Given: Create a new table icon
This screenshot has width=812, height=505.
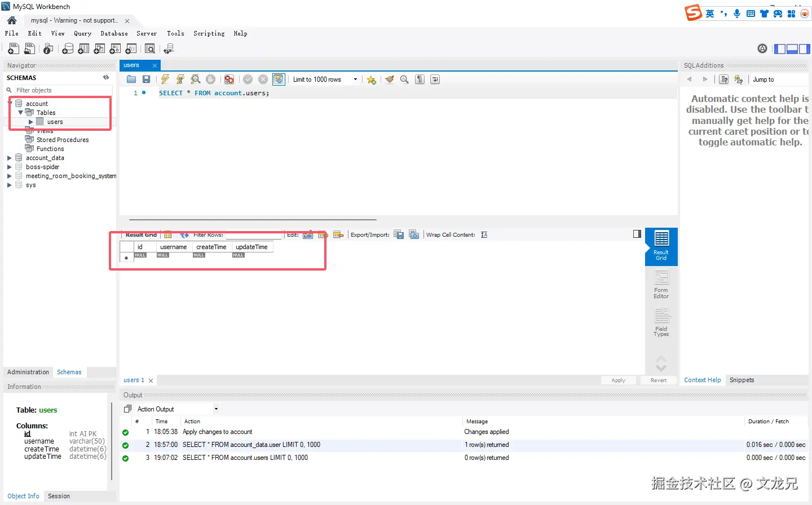Looking at the screenshot, I should click(x=83, y=49).
